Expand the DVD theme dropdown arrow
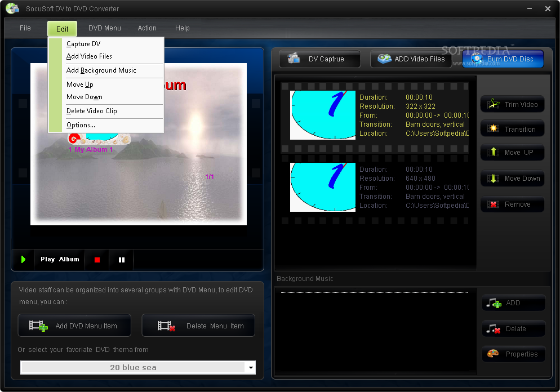 point(251,367)
